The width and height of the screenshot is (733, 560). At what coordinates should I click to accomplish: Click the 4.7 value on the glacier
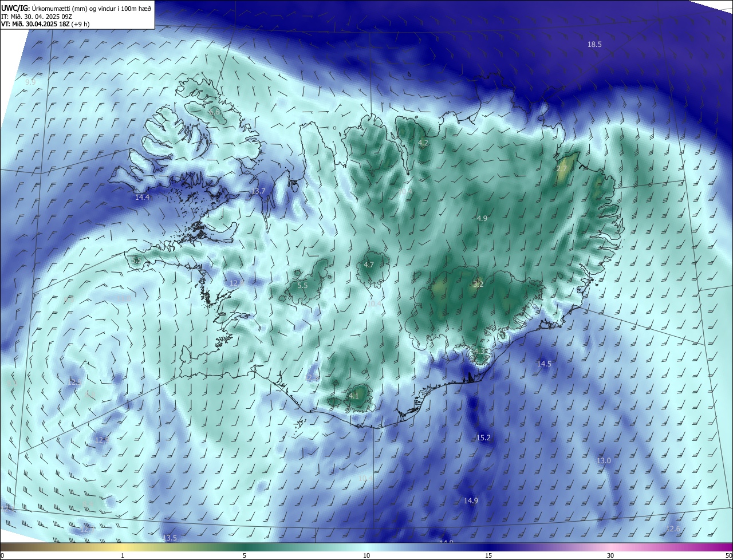[369, 265]
